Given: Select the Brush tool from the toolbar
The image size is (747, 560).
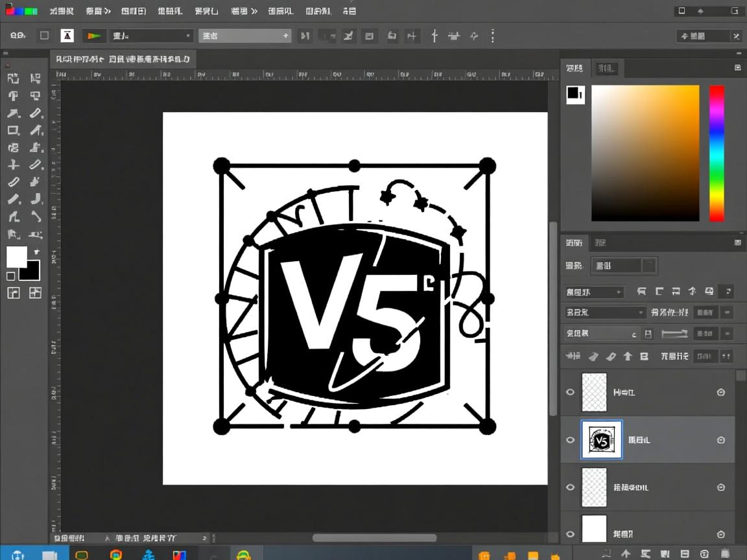Looking at the screenshot, I should tap(36, 130).
